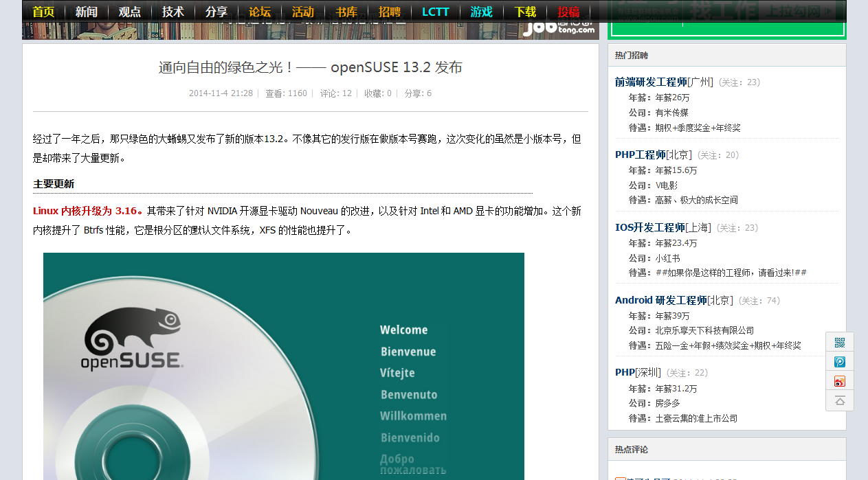The width and height of the screenshot is (868, 480).
Task: Click the 年薪15.6万 salary text
Action: (676, 170)
